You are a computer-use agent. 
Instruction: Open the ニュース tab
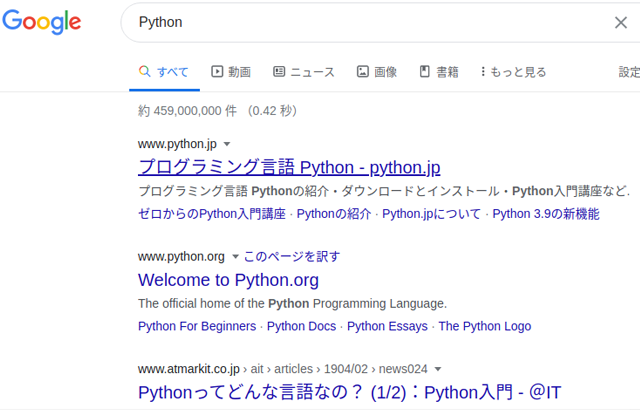(x=304, y=72)
